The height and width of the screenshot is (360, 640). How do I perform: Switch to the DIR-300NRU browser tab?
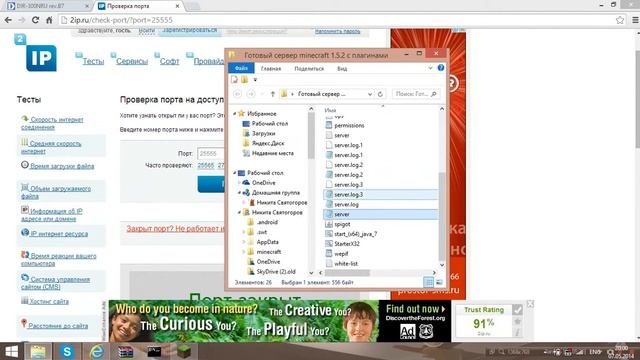[46, 6]
